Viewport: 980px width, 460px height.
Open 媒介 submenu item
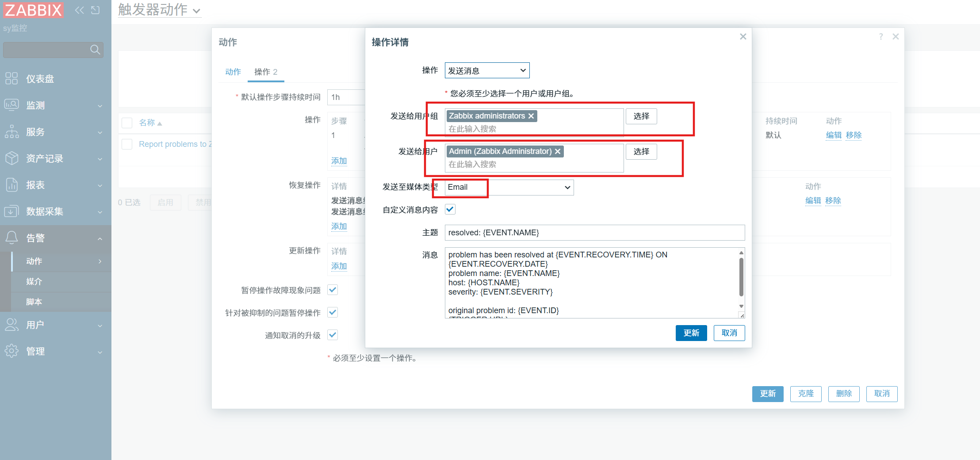coord(62,281)
